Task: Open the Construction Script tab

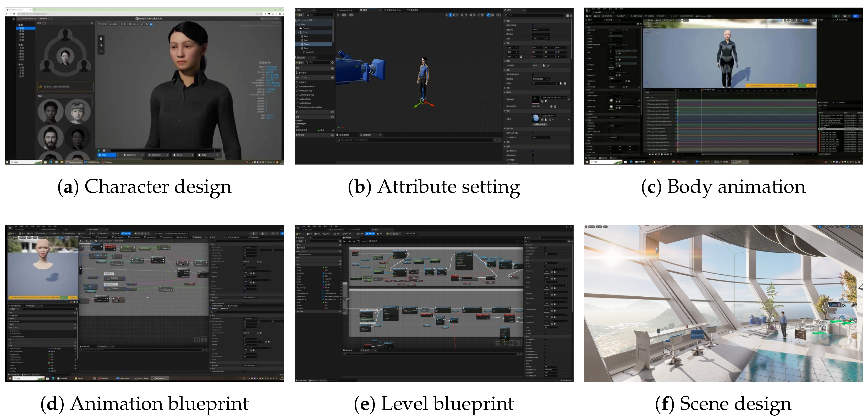Action: click(x=347, y=10)
